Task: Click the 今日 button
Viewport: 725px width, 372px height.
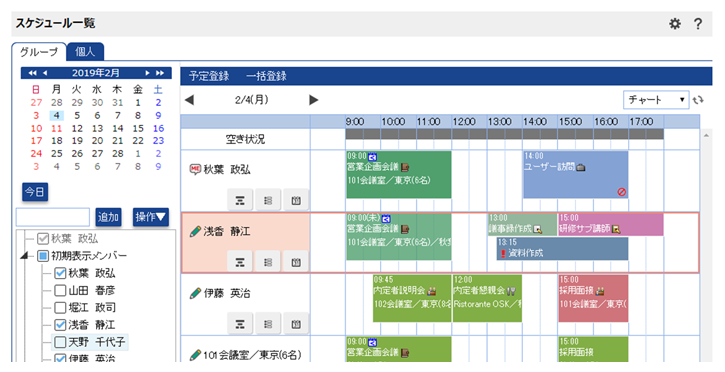Action: 35,192
